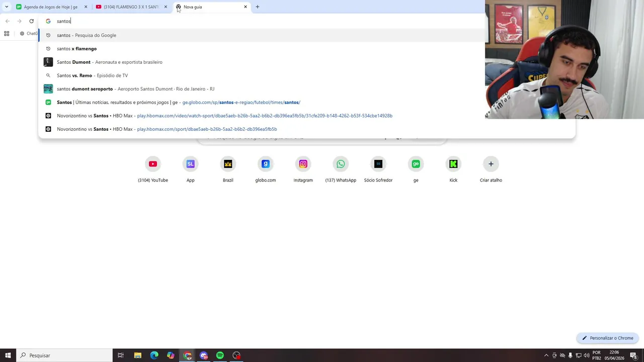Screen dimensions: 644x362
Task: Click the browser back arrow
Action: 8,21
